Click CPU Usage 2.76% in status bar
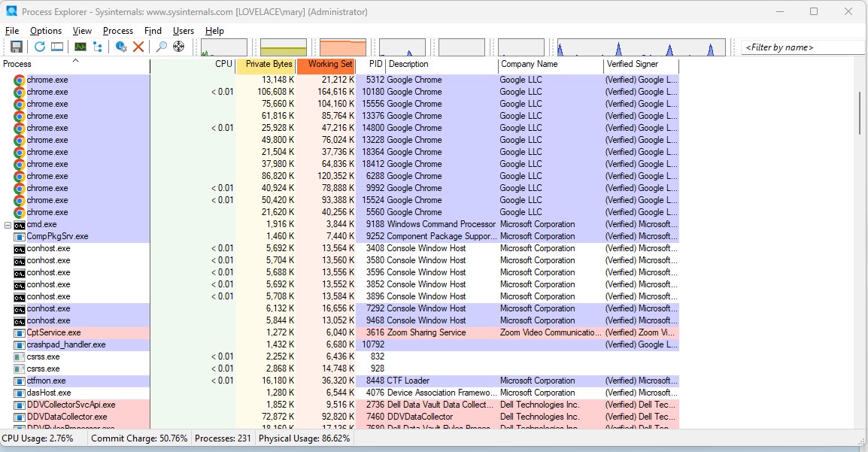This screenshot has width=868, height=452. click(x=38, y=438)
